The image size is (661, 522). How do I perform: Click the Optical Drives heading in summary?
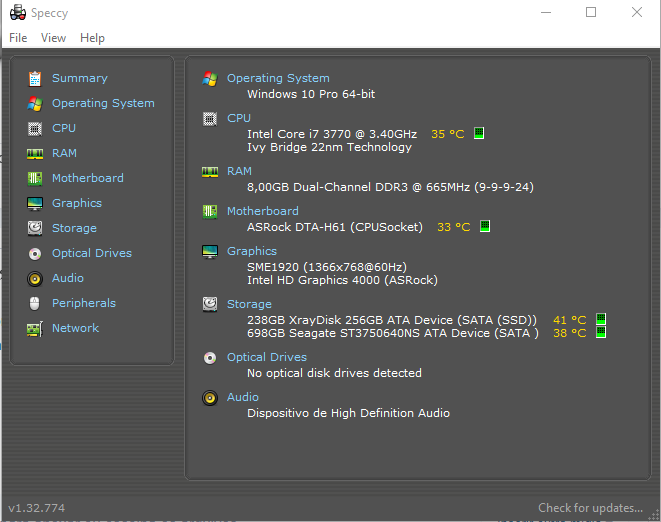coord(267,357)
